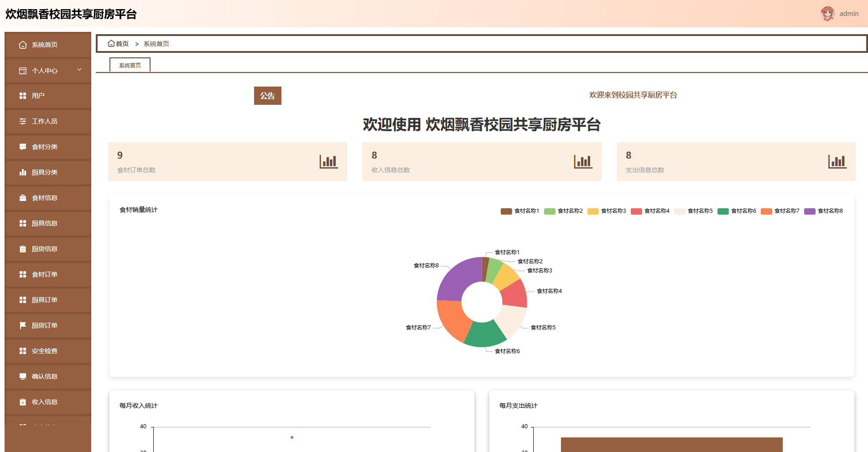Click the 首页 breadcrumb link

(122, 44)
